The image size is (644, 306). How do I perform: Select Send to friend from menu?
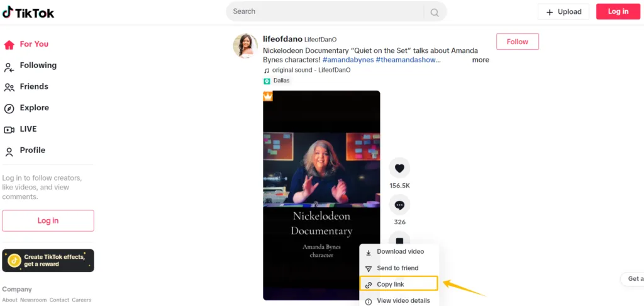399,268
